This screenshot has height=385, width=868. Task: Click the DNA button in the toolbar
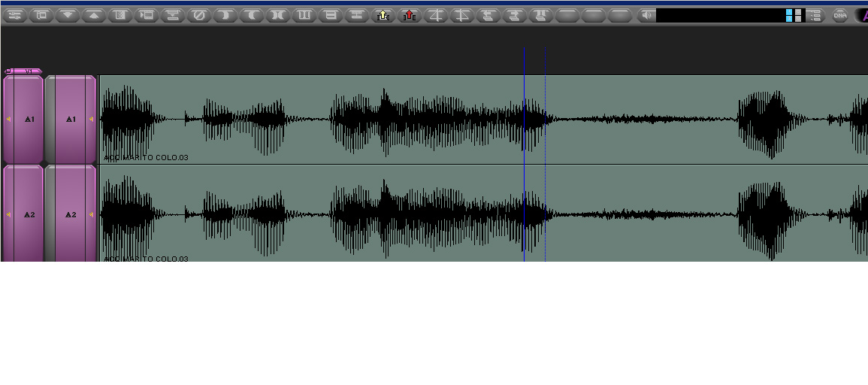pos(840,15)
